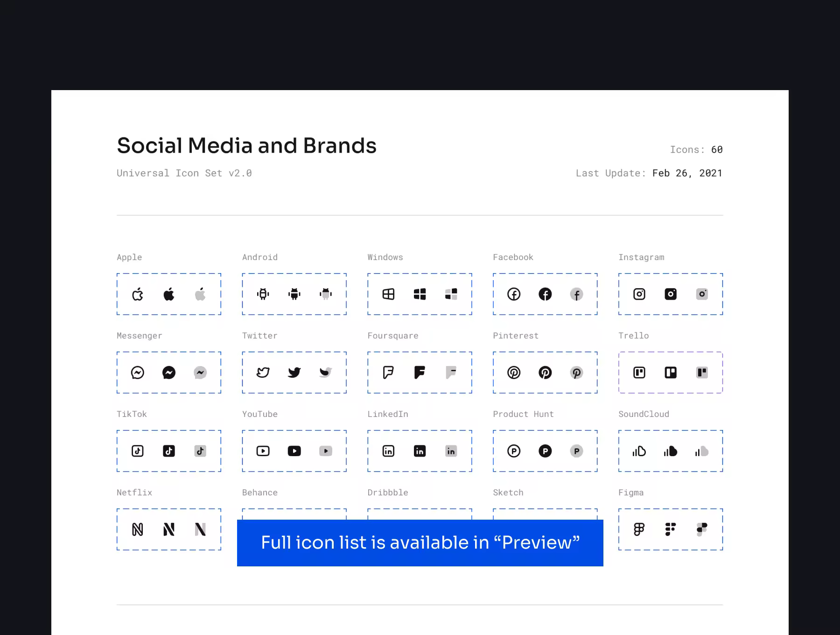Click the gray duotone LinkedIn icon
The image size is (840, 635).
click(x=451, y=451)
